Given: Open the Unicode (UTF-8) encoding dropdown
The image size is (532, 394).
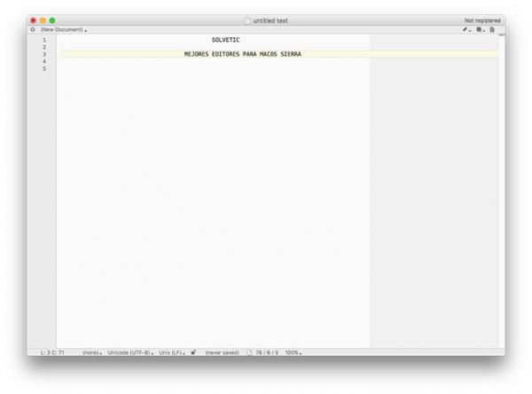Looking at the screenshot, I should click(130, 353).
